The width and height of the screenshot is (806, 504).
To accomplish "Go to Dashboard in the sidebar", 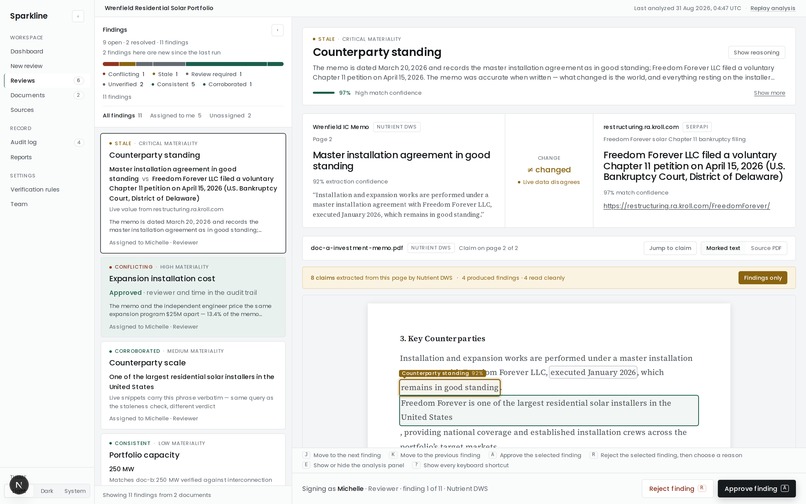I will click(47, 51).
